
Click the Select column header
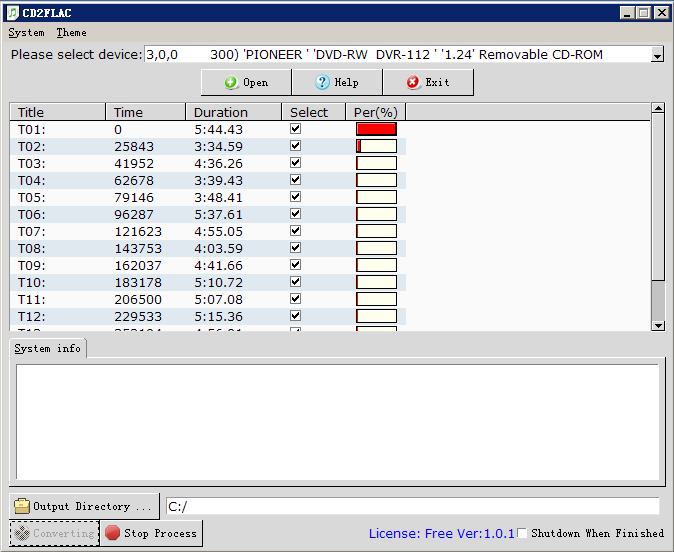pos(314,112)
